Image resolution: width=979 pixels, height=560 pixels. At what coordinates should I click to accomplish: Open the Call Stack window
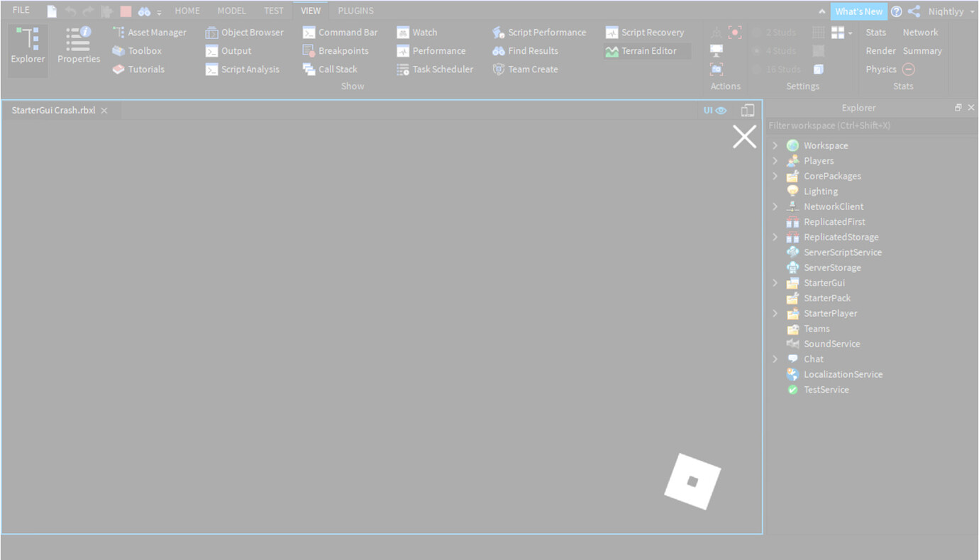click(x=330, y=69)
